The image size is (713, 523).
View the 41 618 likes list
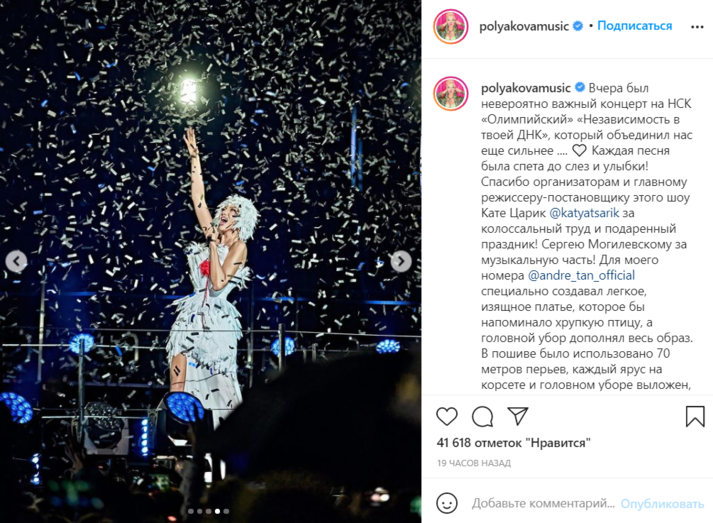coord(513,443)
